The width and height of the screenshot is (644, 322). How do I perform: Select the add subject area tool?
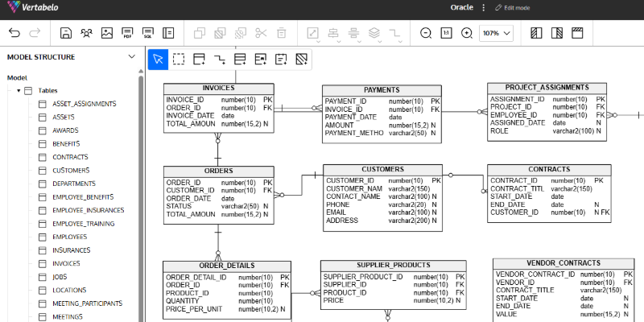coord(302,60)
